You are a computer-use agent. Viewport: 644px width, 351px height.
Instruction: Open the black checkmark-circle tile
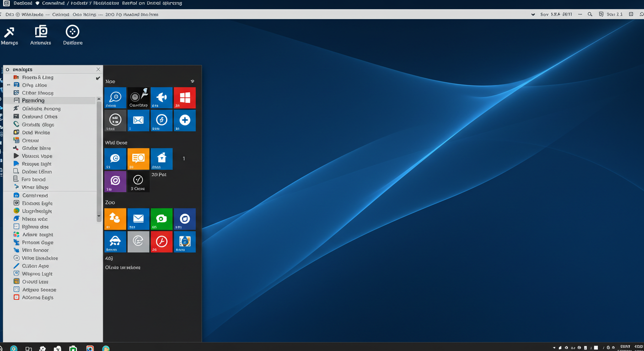click(x=138, y=181)
